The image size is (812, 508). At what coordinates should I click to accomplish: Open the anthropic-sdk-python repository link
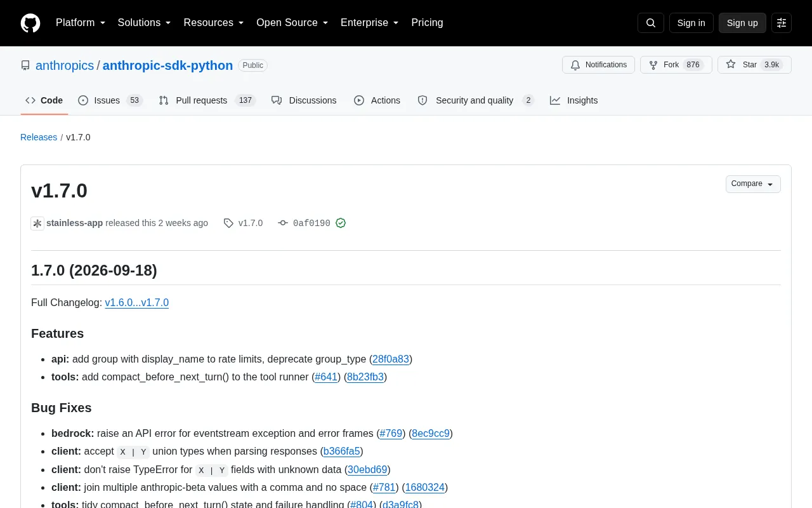point(167,65)
